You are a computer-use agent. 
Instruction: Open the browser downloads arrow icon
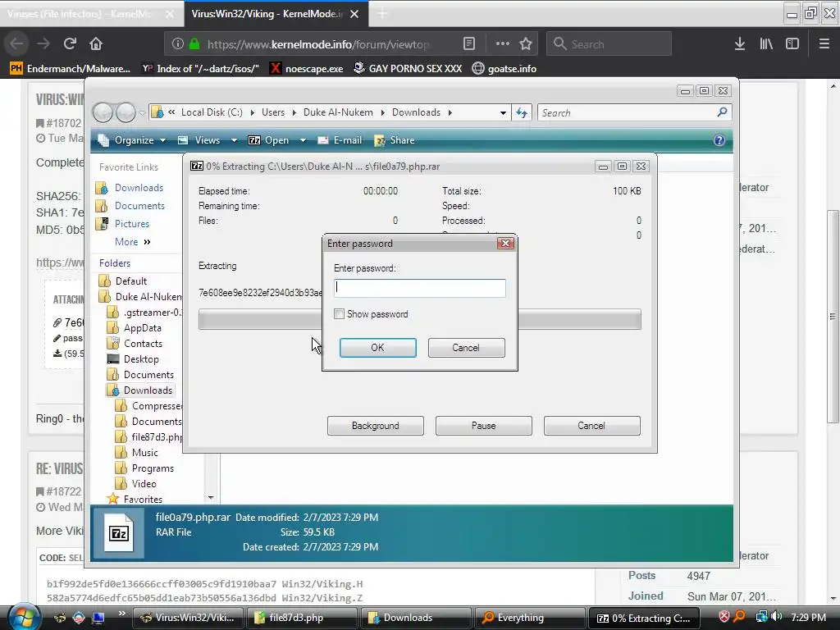(740, 44)
